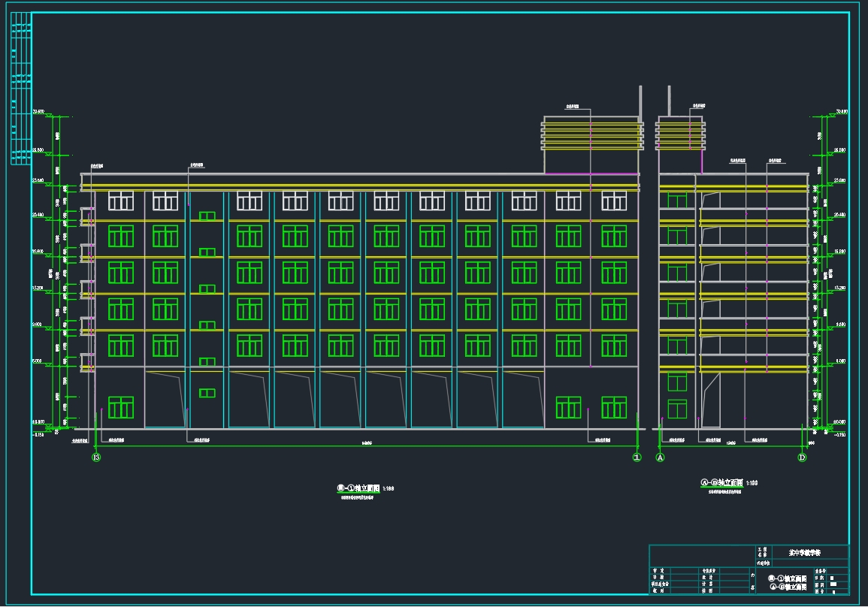
Task: Click the ±0.000 level marker on left
Action: point(38,422)
